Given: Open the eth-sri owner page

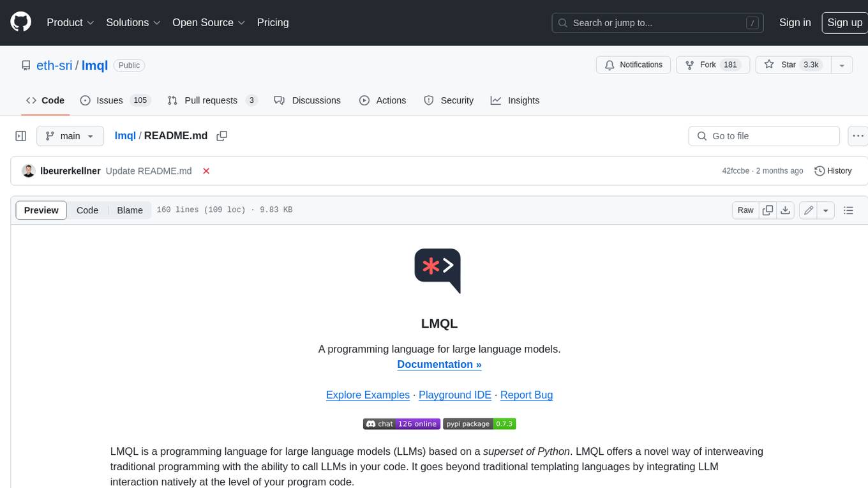Looking at the screenshot, I should pyautogui.click(x=54, y=65).
